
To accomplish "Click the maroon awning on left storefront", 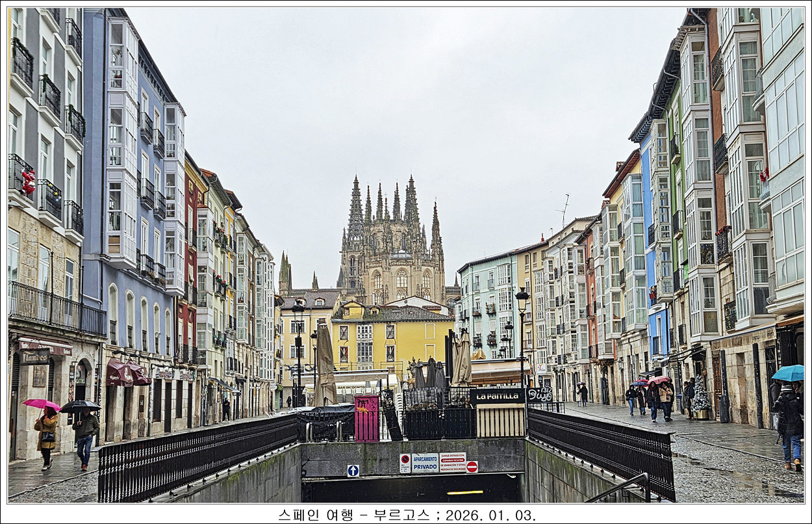I will 127,374.
